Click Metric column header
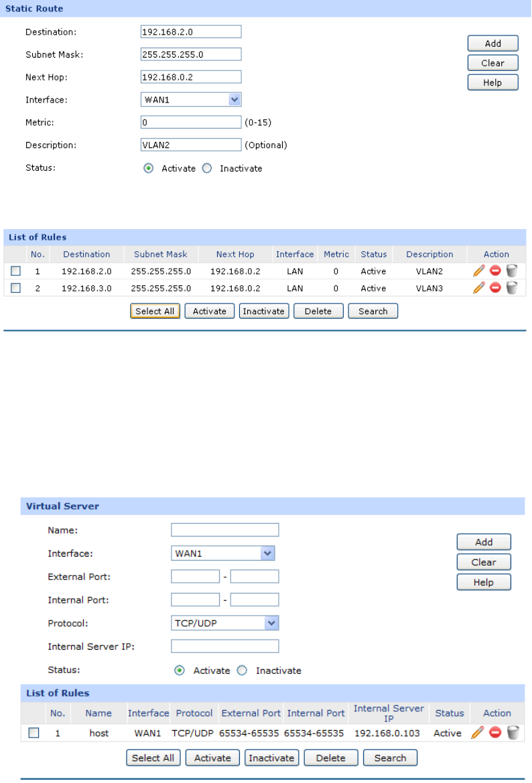The height and width of the screenshot is (783, 532). pyautogui.click(x=336, y=254)
